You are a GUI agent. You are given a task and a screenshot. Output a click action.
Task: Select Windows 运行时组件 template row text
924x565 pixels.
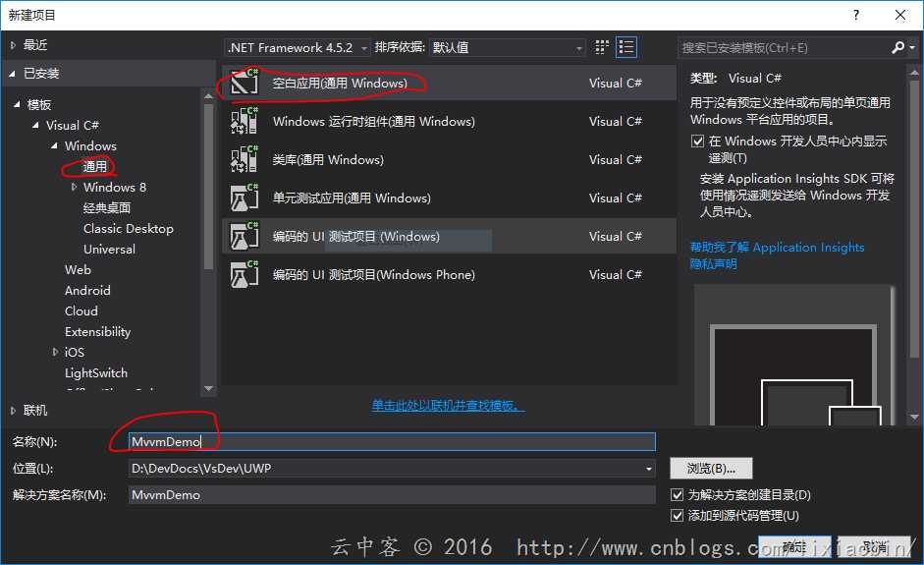click(373, 121)
